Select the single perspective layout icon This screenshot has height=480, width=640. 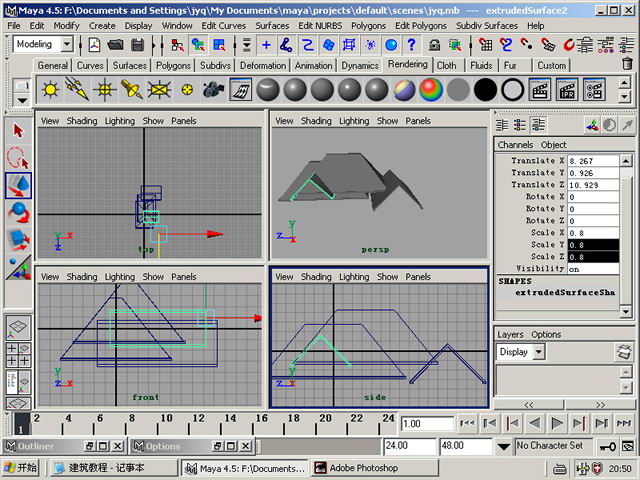(18, 328)
